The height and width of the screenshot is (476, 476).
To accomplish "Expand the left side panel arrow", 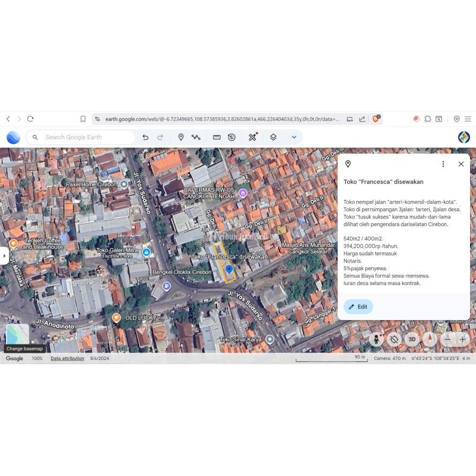I will (x=4, y=256).
